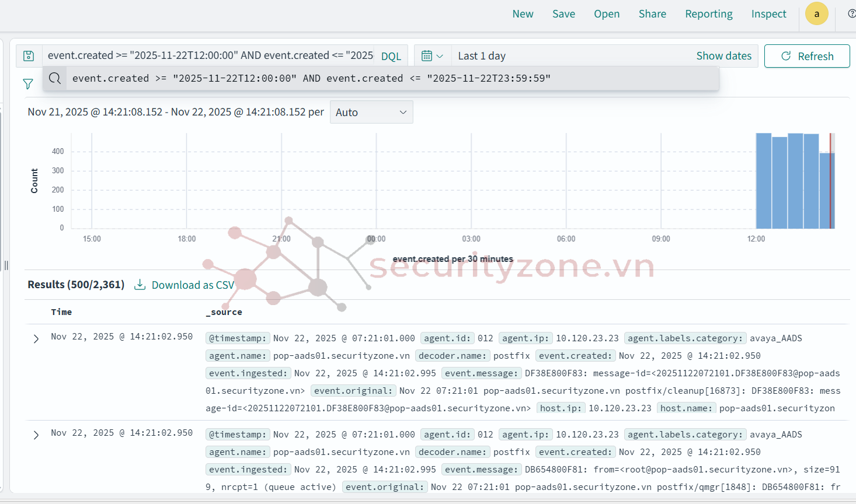
Task: Toggle the DQL query language switch
Action: point(391,56)
